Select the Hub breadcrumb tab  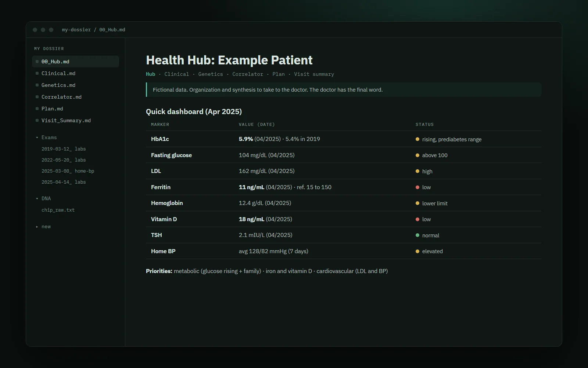tap(151, 74)
